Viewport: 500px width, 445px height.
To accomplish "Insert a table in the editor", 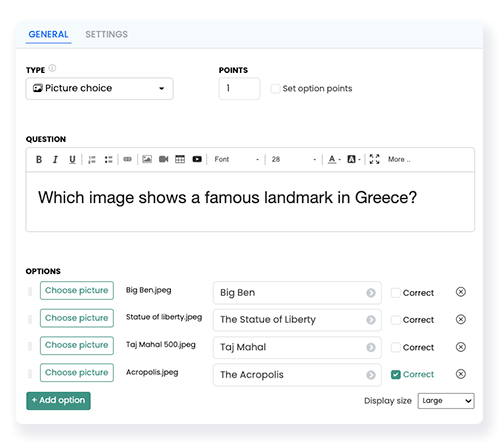I will [180, 159].
